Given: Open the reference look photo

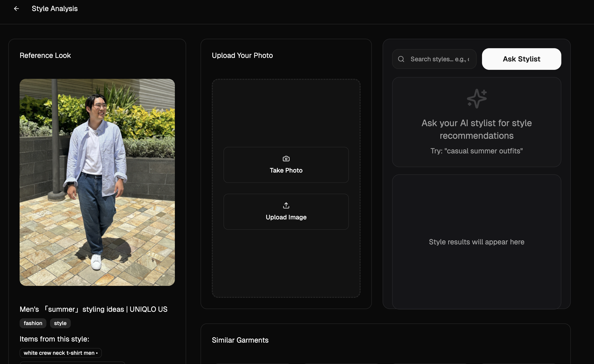Looking at the screenshot, I should pos(97,182).
